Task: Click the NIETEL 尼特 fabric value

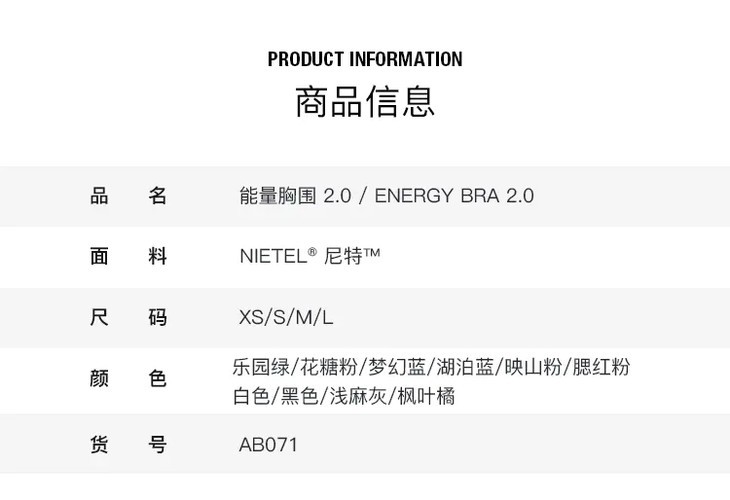Action: coord(310,256)
